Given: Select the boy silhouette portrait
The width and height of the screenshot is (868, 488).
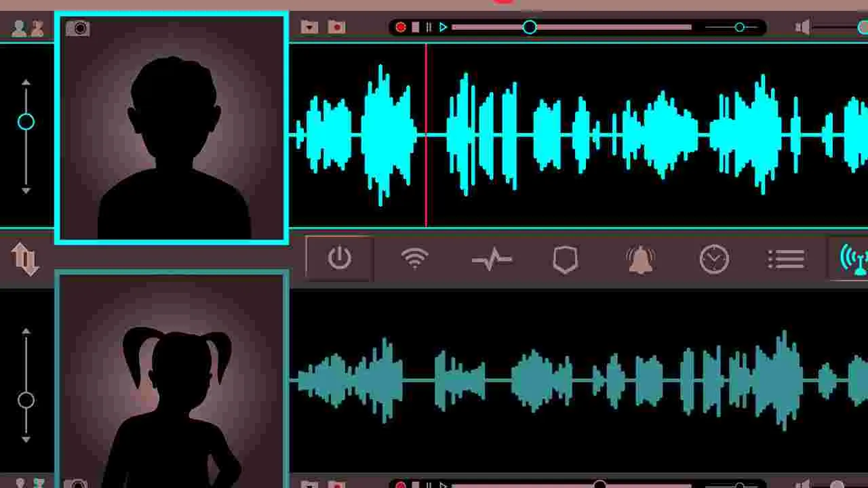Looking at the screenshot, I should pyautogui.click(x=172, y=127).
